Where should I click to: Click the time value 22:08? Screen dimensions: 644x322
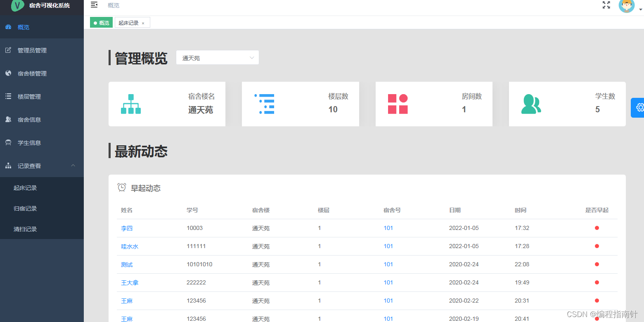pyautogui.click(x=522, y=264)
